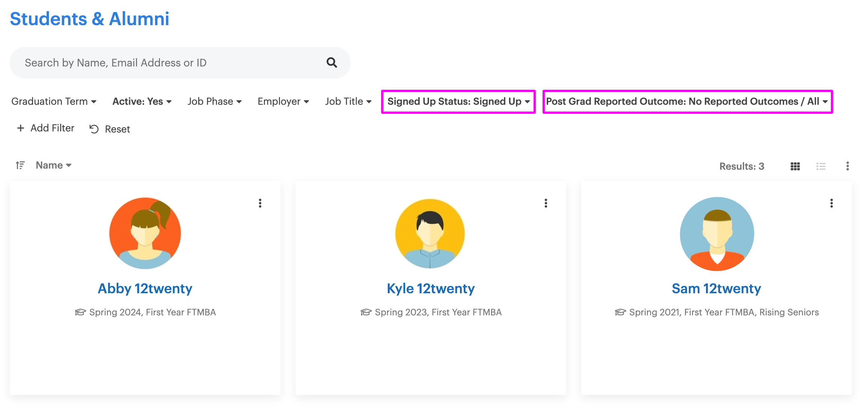Switch to list view layout
The width and height of the screenshot is (868, 410).
coord(821,166)
